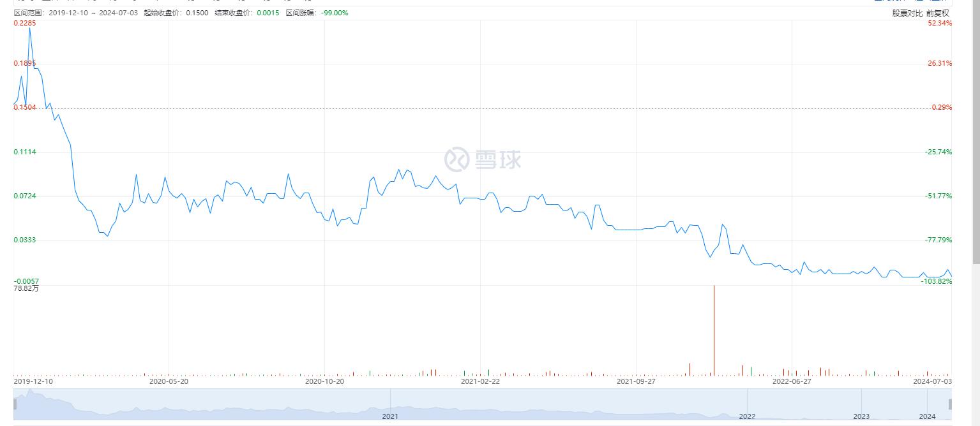980x426 pixels.
Task: Click the 2020-05-20 date axis label
Action: [169, 381]
